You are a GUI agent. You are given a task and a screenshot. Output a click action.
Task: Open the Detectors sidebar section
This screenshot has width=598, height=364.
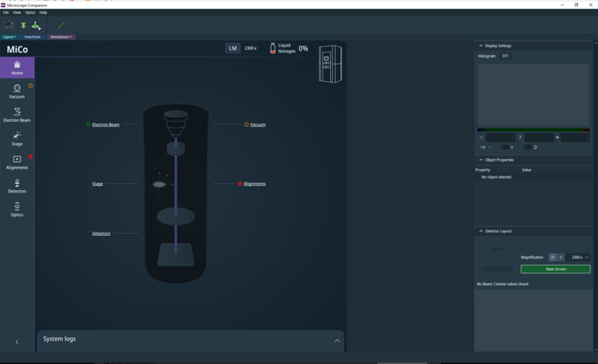(17, 186)
